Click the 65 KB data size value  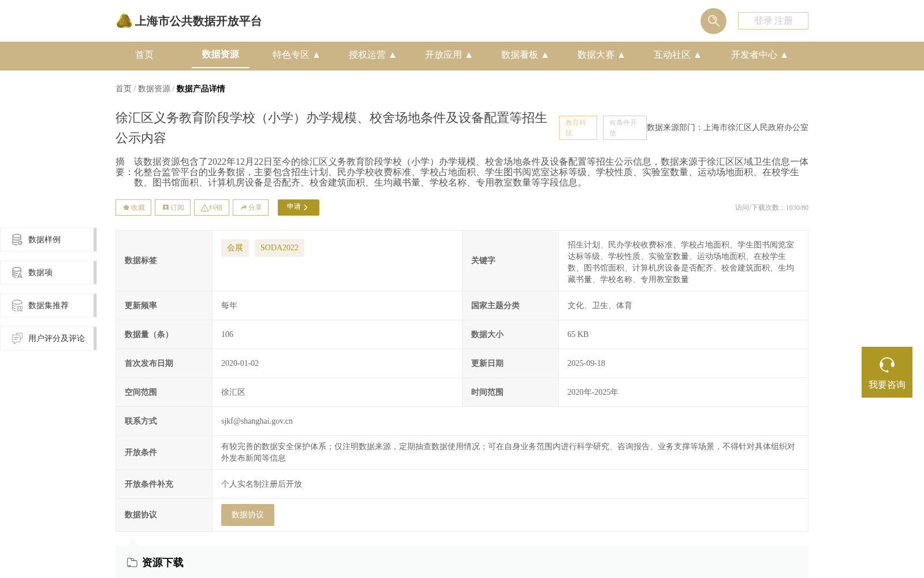click(578, 334)
